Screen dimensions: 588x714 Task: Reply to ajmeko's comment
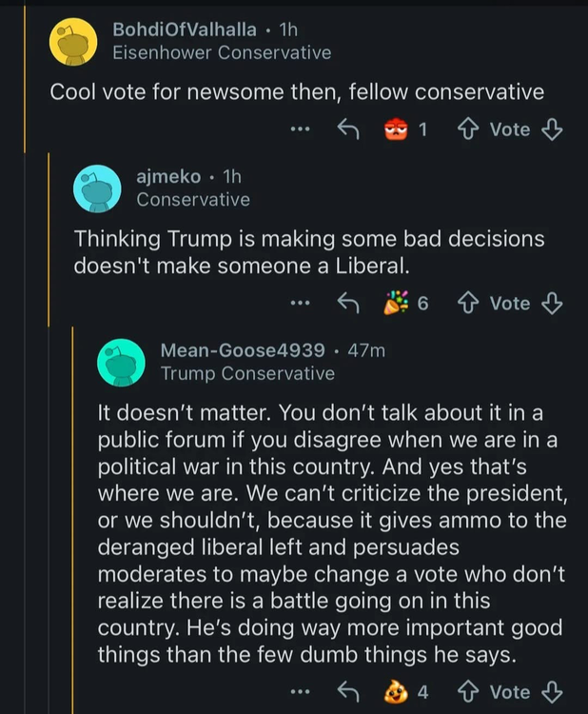(347, 303)
